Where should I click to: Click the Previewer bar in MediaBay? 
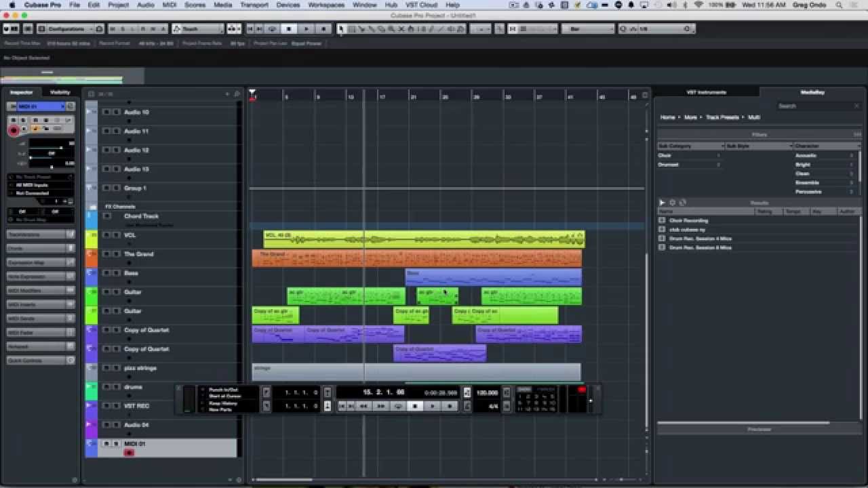759,429
